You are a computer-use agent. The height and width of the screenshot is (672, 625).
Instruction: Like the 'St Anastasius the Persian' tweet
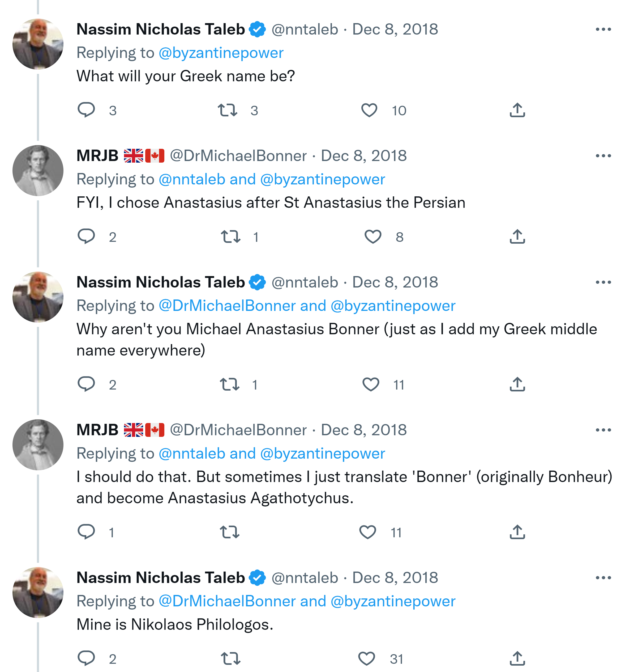(373, 236)
